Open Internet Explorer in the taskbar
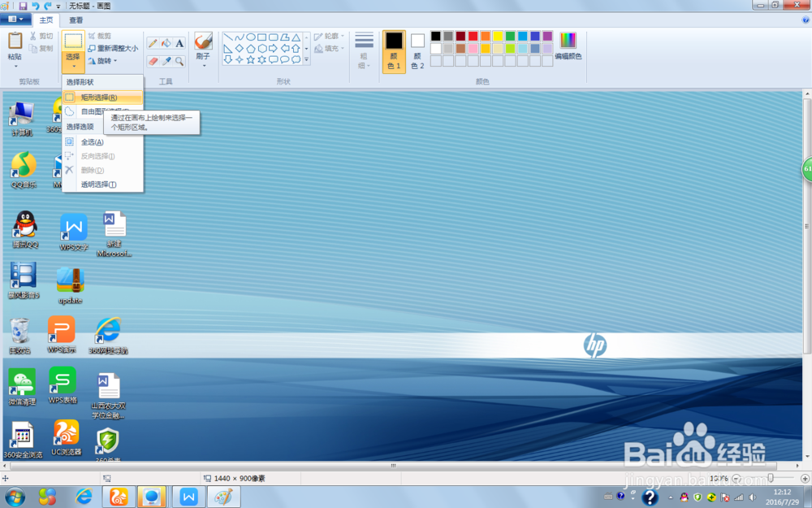 pos(84,497)
